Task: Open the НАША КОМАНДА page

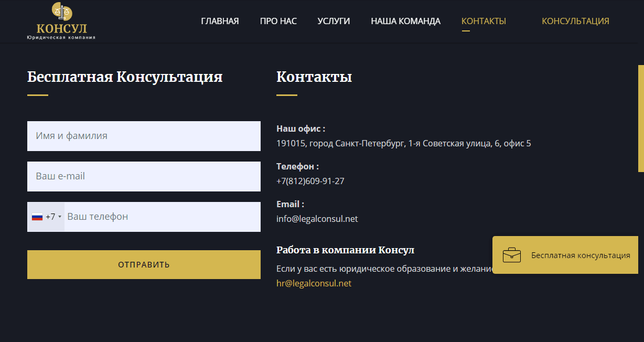Action: point(405,21)
